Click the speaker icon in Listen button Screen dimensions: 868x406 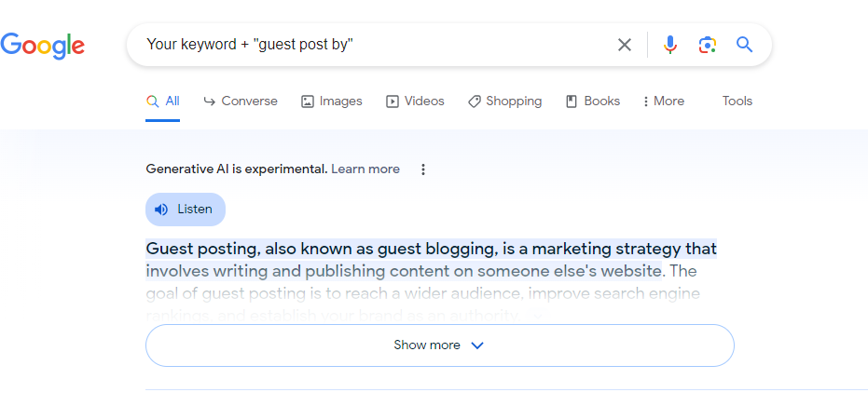tap(161, 210)
